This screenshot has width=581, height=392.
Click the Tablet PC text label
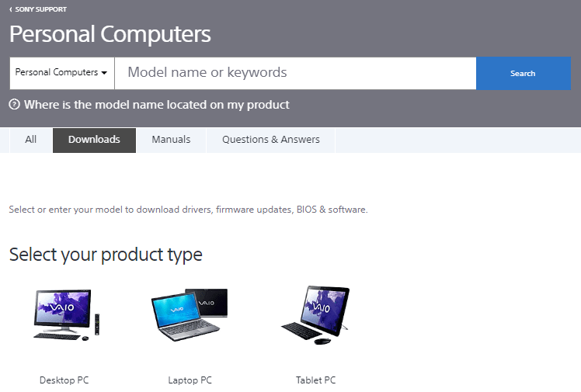pyautogui.click(x=315, y=380)
